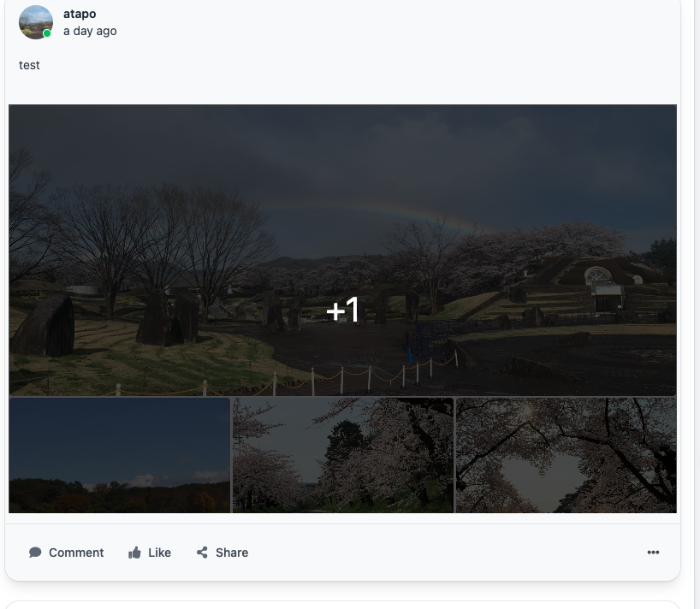Open the three-dot post options menu
This screenshot has width=700, height=609.
coord(653,553)
